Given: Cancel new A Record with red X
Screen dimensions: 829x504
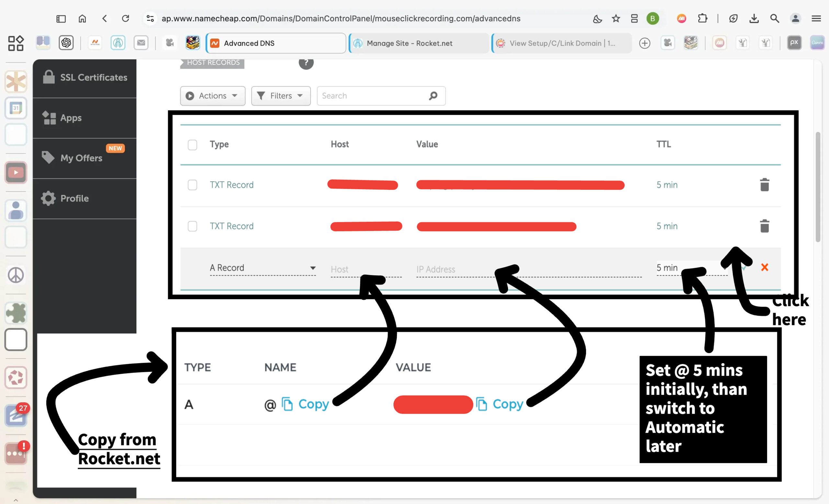Looking at the screenshot, I should tap(764, 268).
